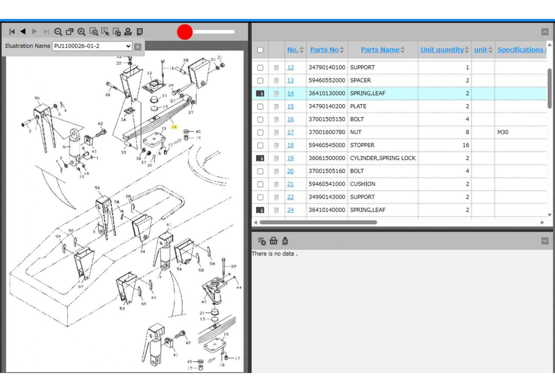Click part number 24 link

tap(290, 210)
